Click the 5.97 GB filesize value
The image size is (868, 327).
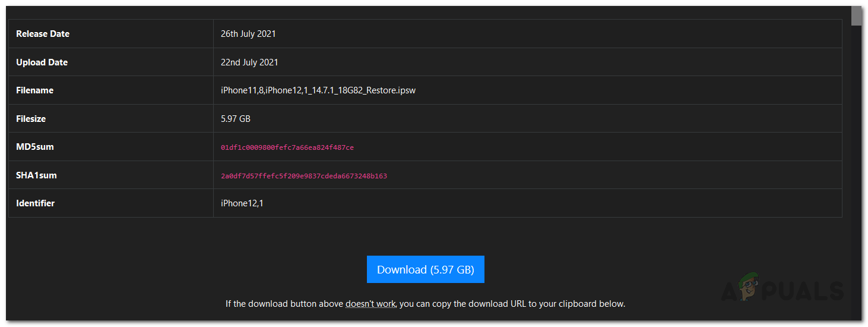pos(236,119)
